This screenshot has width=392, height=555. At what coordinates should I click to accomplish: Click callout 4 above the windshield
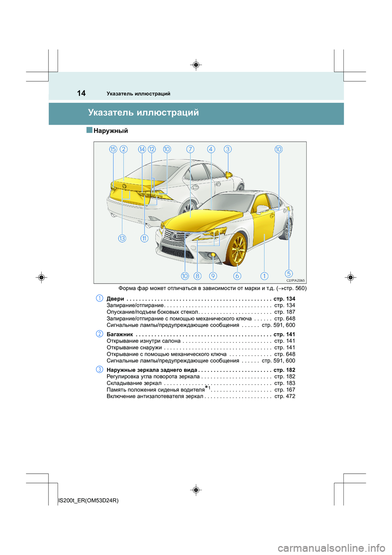[211, 149]
